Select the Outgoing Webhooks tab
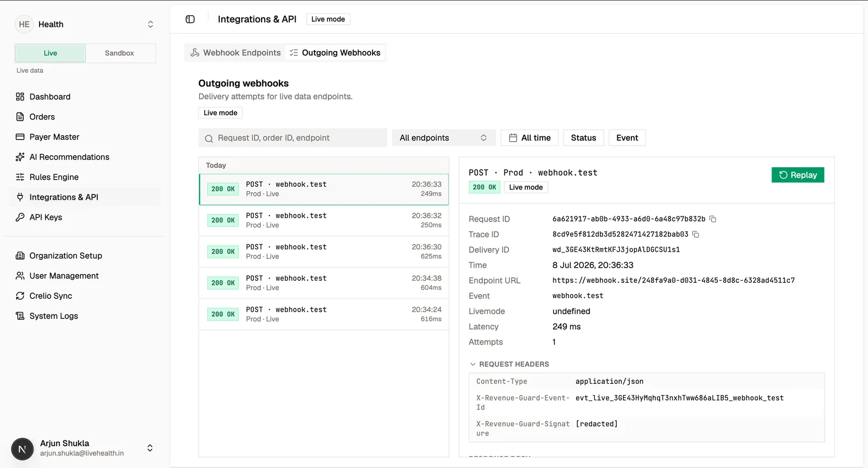Screen dimensions: 868x468 click(335, 53)
